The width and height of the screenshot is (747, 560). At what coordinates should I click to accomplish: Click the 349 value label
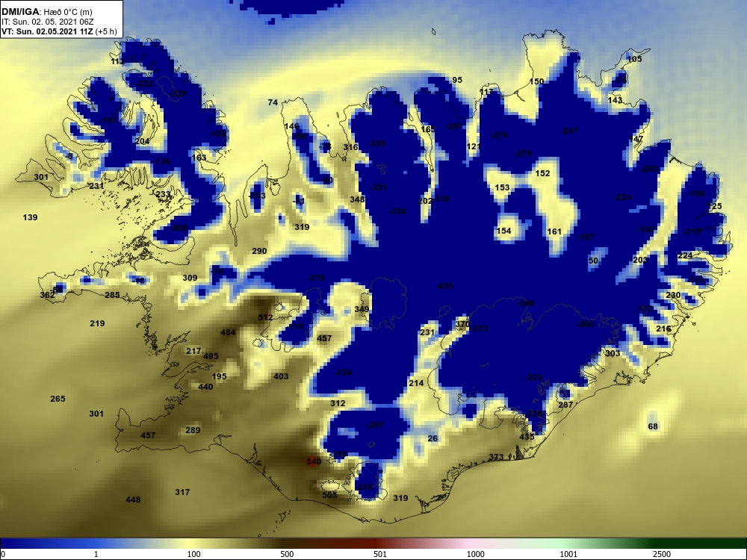(x=362, y=310)
